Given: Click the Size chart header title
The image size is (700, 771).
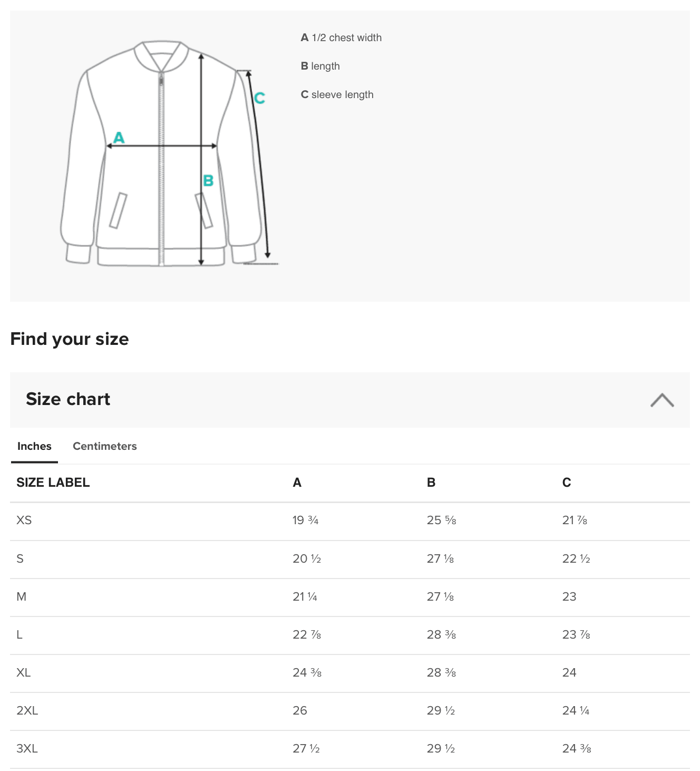Looking at the screenshot, I should (68, 399).
